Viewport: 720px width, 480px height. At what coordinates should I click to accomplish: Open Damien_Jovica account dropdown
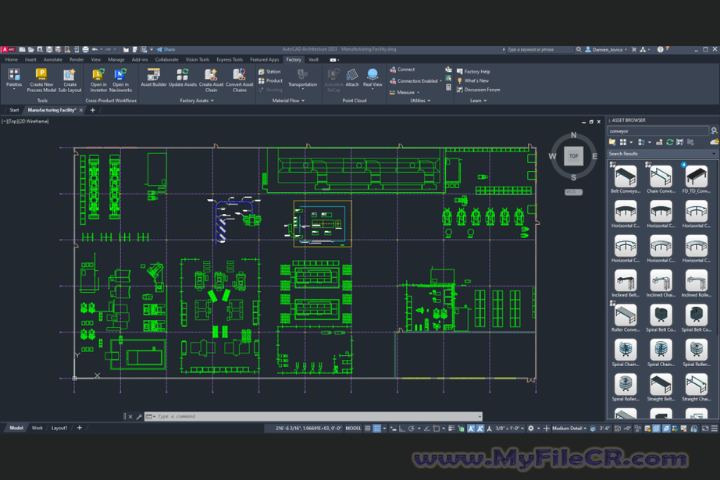tap(606, 50)
